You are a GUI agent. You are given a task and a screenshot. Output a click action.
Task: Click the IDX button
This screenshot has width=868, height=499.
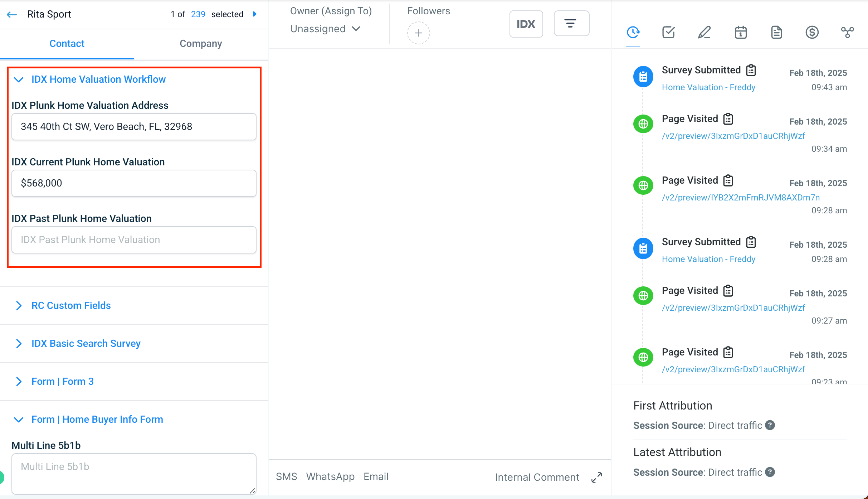tap(526, 24)
